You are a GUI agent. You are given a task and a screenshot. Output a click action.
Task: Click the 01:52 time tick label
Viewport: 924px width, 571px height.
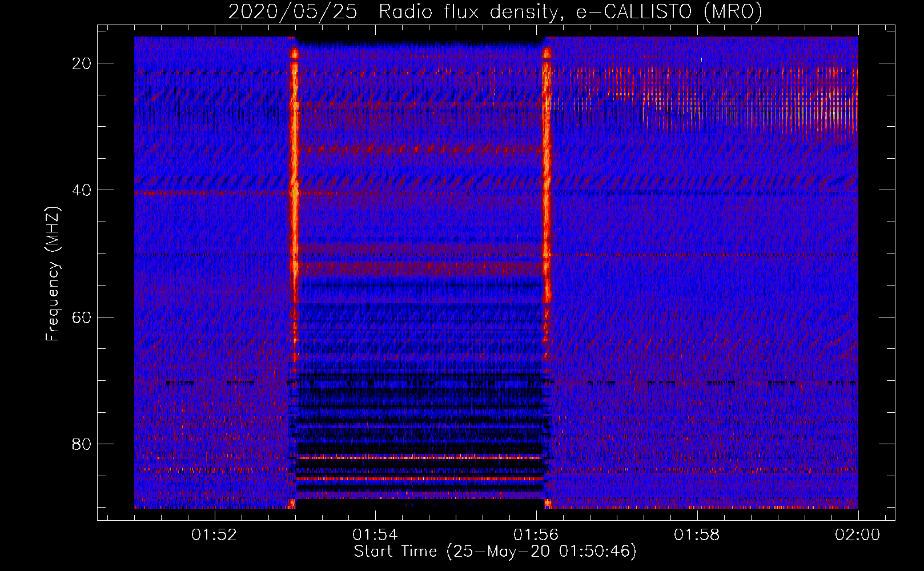coord(214,534)
